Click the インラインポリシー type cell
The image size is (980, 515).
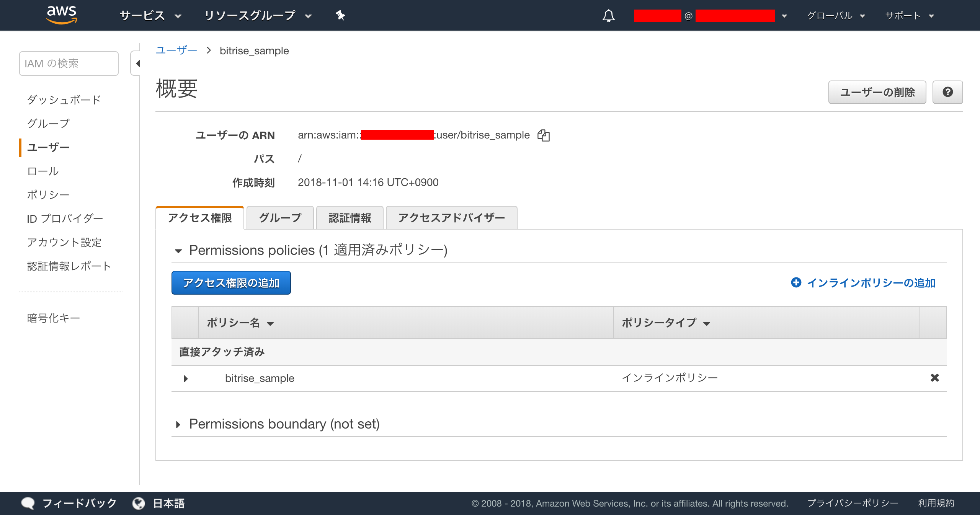pos(670,378)
